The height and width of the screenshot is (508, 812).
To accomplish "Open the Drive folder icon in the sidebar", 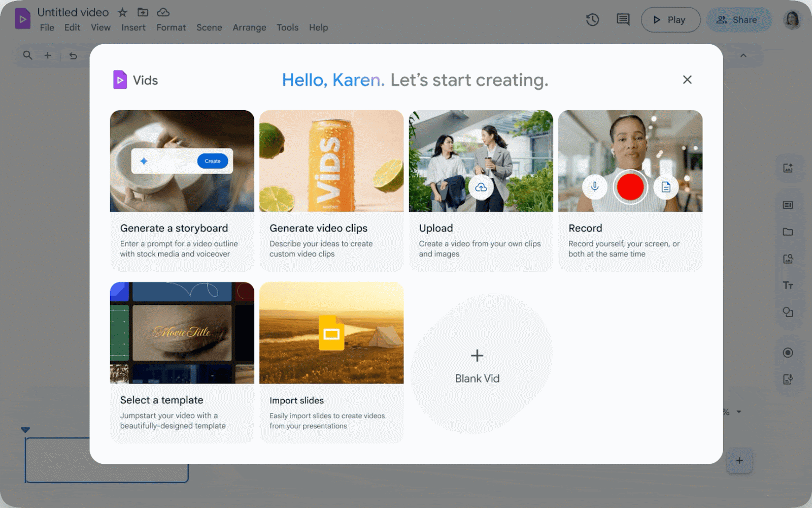I will pyautogui.click(x=788, y=232).
